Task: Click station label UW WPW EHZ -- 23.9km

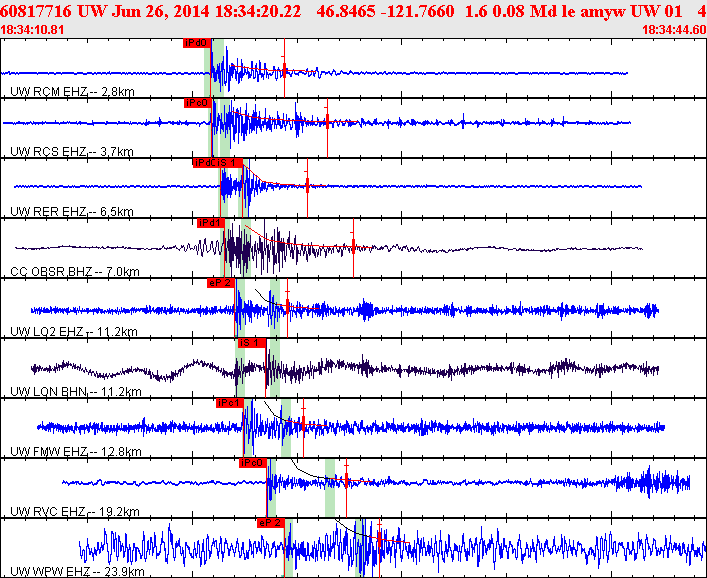Action: point(77,572)
